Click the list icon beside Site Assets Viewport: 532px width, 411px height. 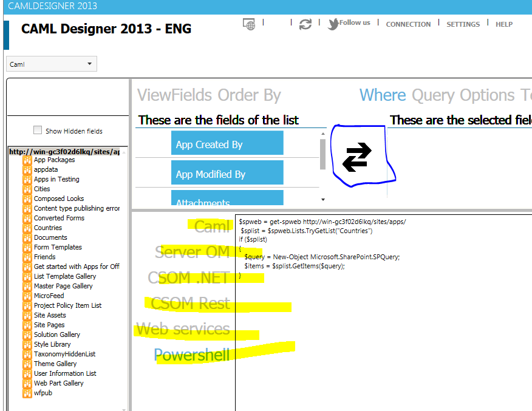[x=27, y=315]
